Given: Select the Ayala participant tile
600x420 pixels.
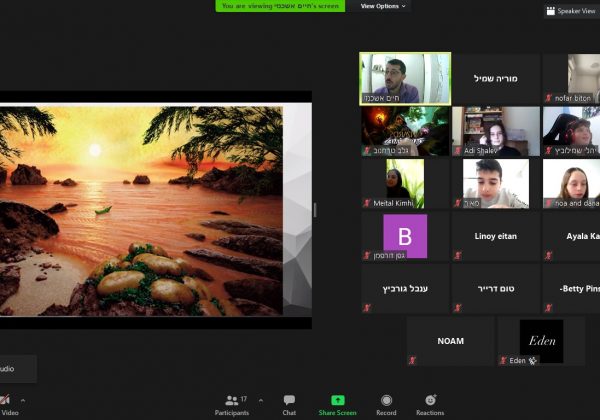Looking at the screenshot, I should [571, 236].
